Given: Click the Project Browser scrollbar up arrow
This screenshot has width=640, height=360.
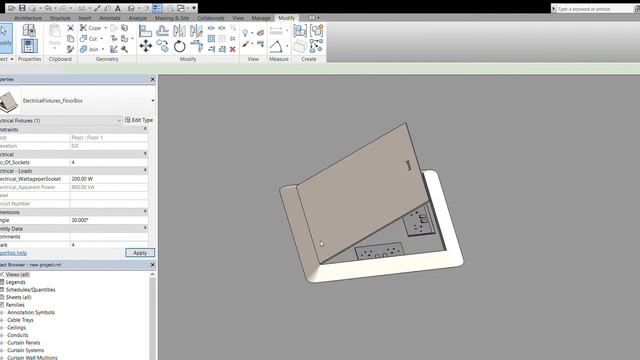Looking at the screenshot, I should pos(152,275).
